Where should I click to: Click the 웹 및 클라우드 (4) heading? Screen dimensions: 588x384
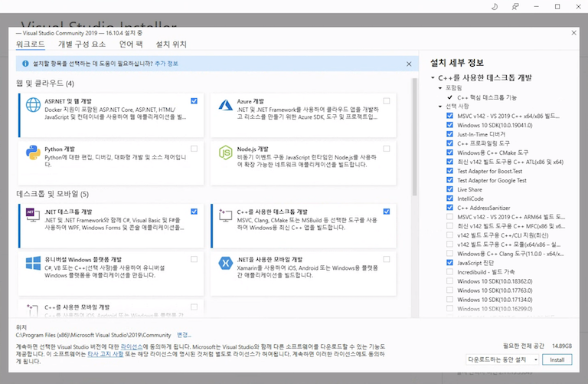click(45, 84)
